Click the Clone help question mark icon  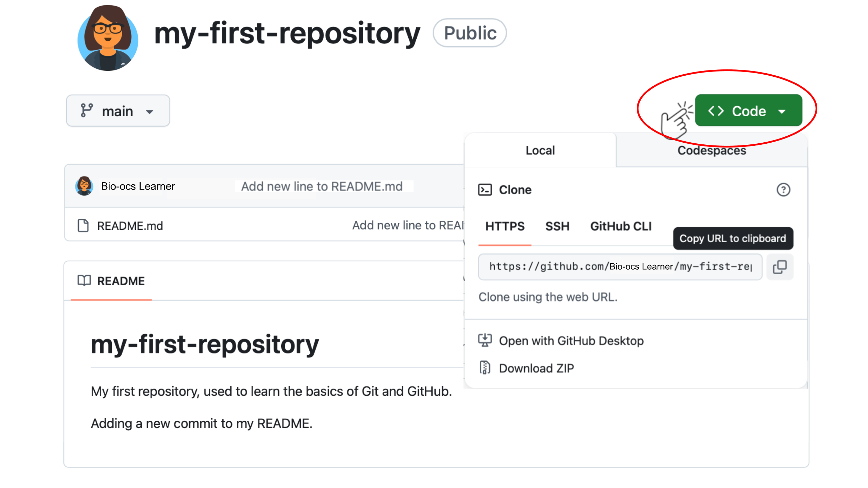coord(783,190)
